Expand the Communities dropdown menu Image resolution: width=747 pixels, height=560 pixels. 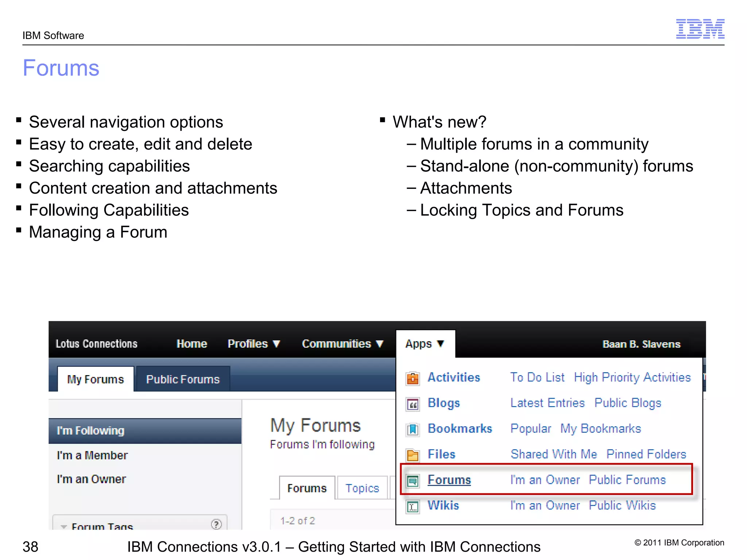pos(343,344)
